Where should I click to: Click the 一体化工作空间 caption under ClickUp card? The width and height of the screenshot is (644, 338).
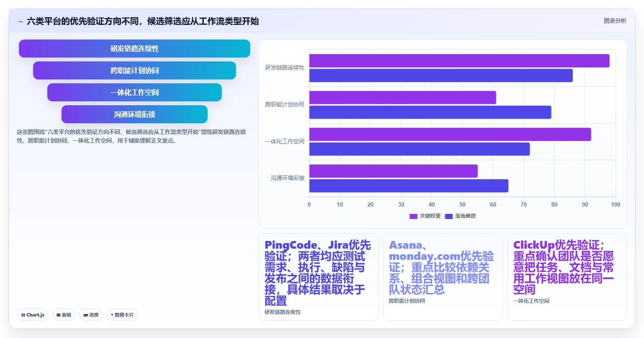(531, 301)
